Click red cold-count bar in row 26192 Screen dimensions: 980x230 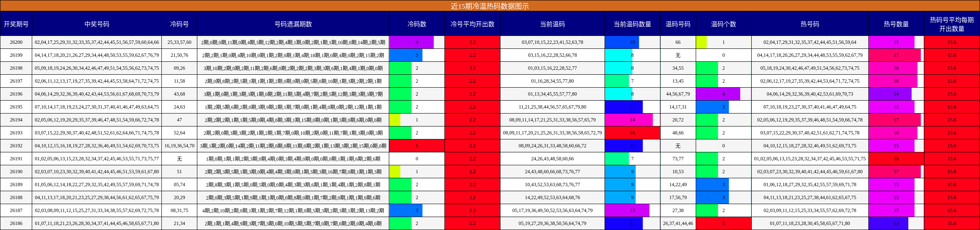tap(417, 146)
